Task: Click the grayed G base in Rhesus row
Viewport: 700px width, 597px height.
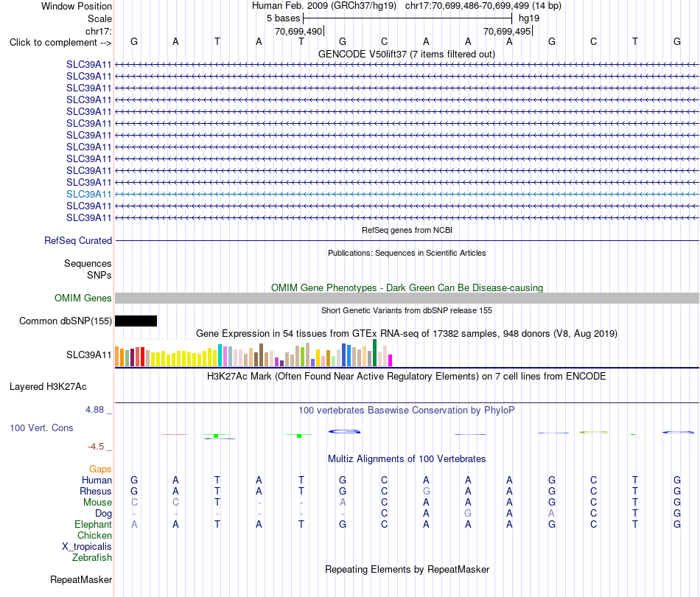Action: point(427,491)
